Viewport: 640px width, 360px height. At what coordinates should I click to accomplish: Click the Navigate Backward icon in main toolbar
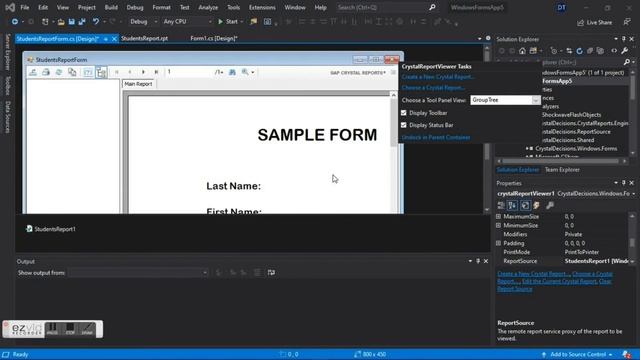pyautogui.click(x=15, y=22)
